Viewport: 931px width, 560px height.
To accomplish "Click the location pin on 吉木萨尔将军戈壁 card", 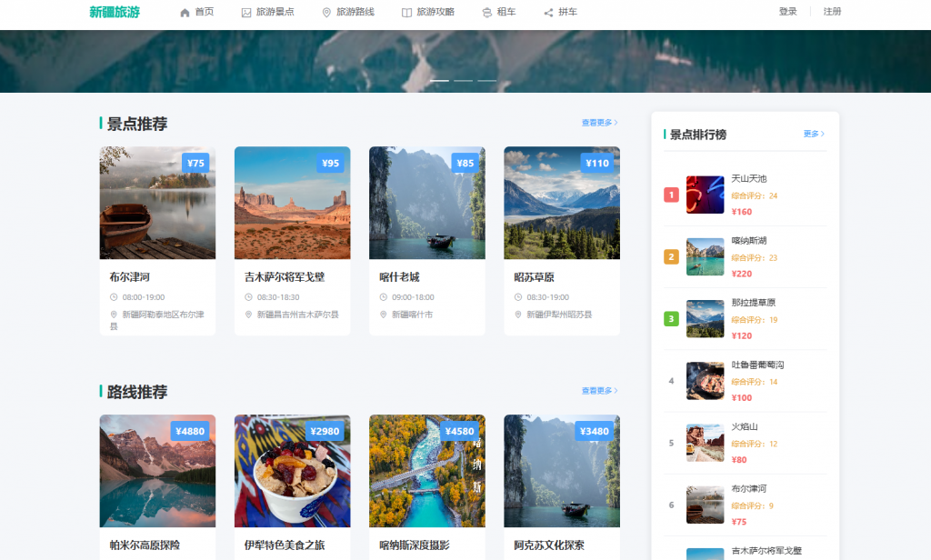I will click(x=248, y=315).
